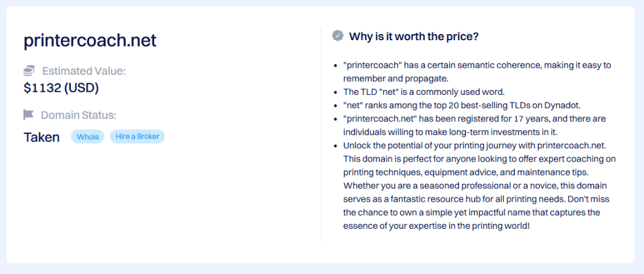Screen dimensions: 644x274
Task: Click the printercoach.net domain title
Action: point(90,41)
